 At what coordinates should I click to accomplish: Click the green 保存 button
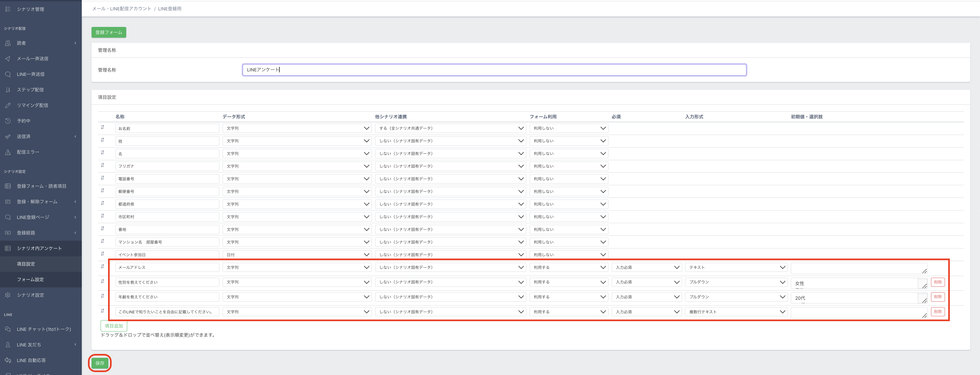click(x=100, y=363)
